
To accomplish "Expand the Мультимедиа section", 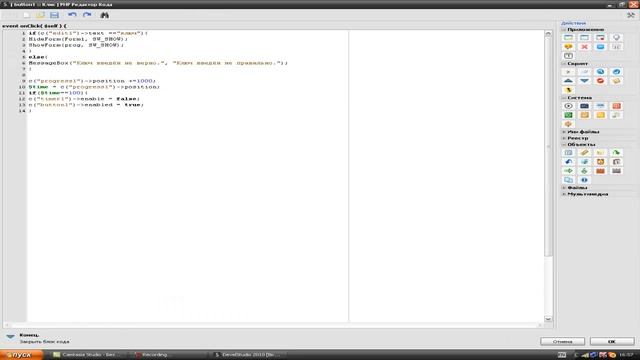I will [564, 194].
